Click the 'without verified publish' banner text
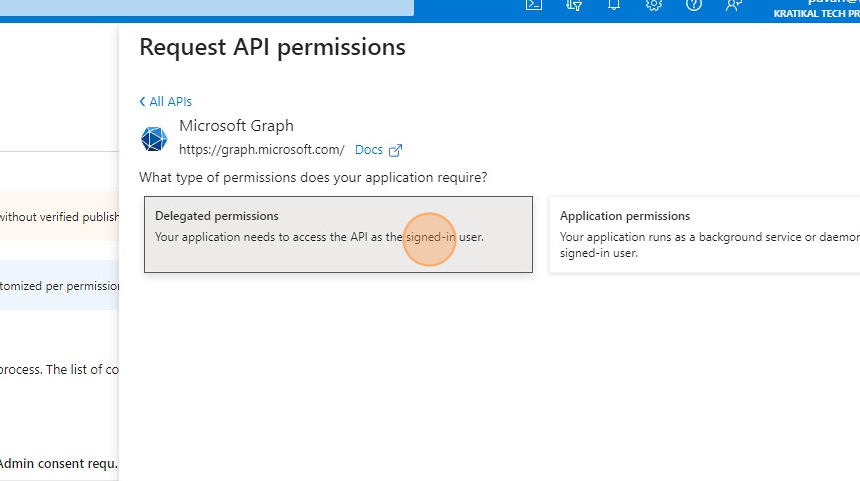 coord(59,217)
